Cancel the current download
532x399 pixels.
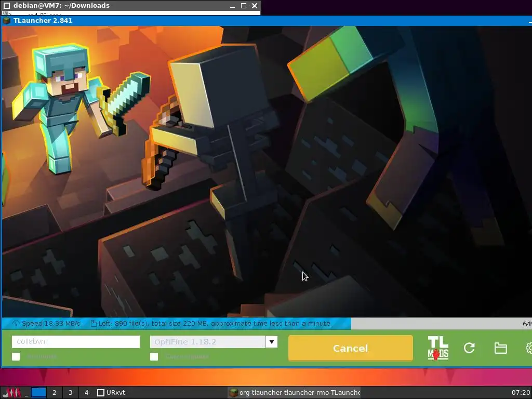pos(351,348)
